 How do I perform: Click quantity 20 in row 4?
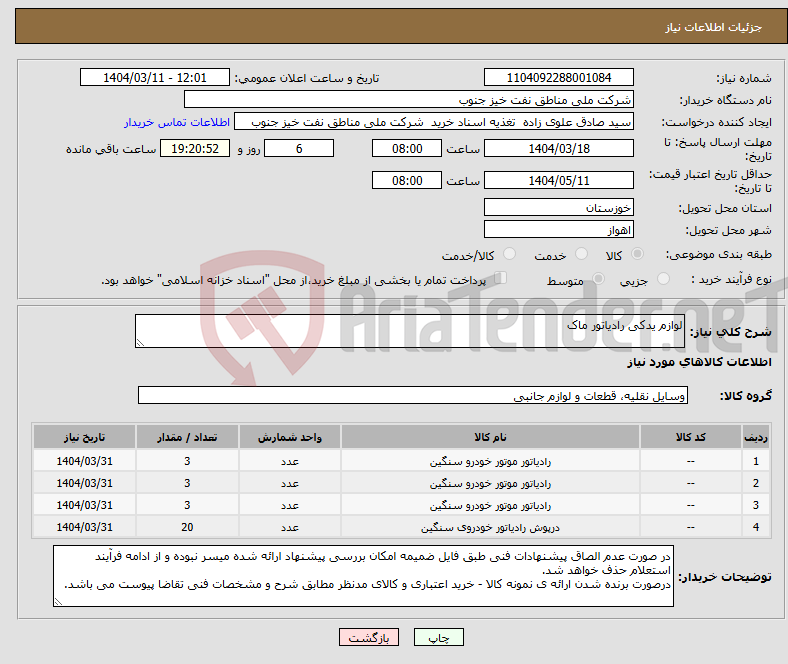187,527
